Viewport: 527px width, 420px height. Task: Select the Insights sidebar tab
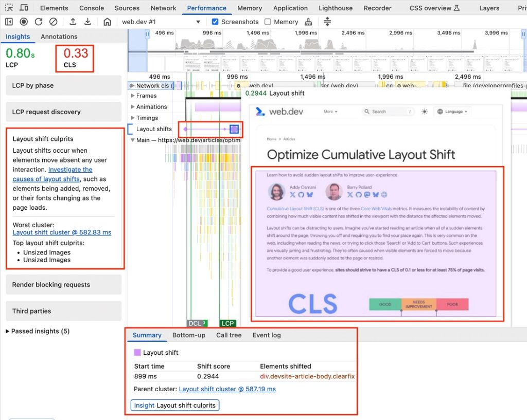point(18,36)
